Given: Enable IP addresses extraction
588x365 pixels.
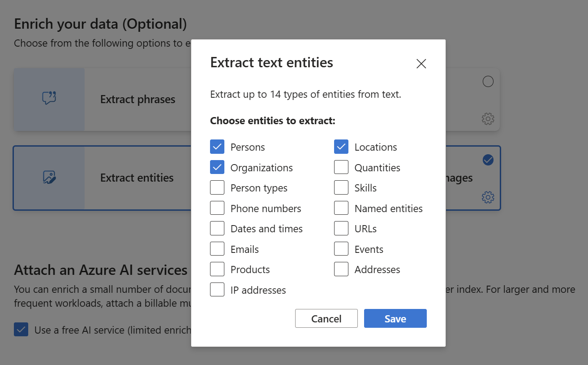Looking at the screenshot, I should coord(217,289).
